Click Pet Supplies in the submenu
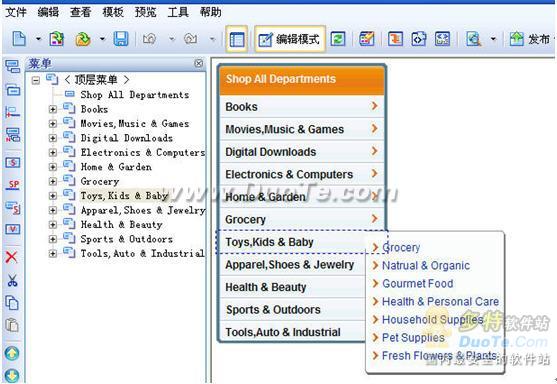This screenshot has height=384, width=557. pyautogui.click(x=413, y=337)
